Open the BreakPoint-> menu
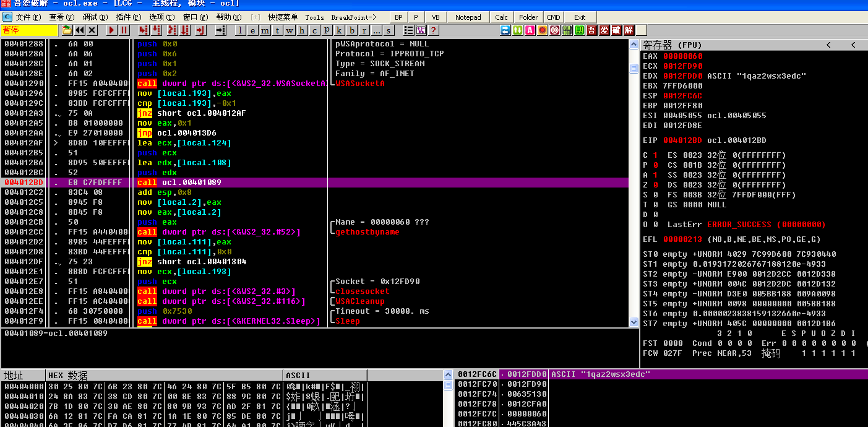The height and width of the screenshot is (427, 868). point(353,17)
